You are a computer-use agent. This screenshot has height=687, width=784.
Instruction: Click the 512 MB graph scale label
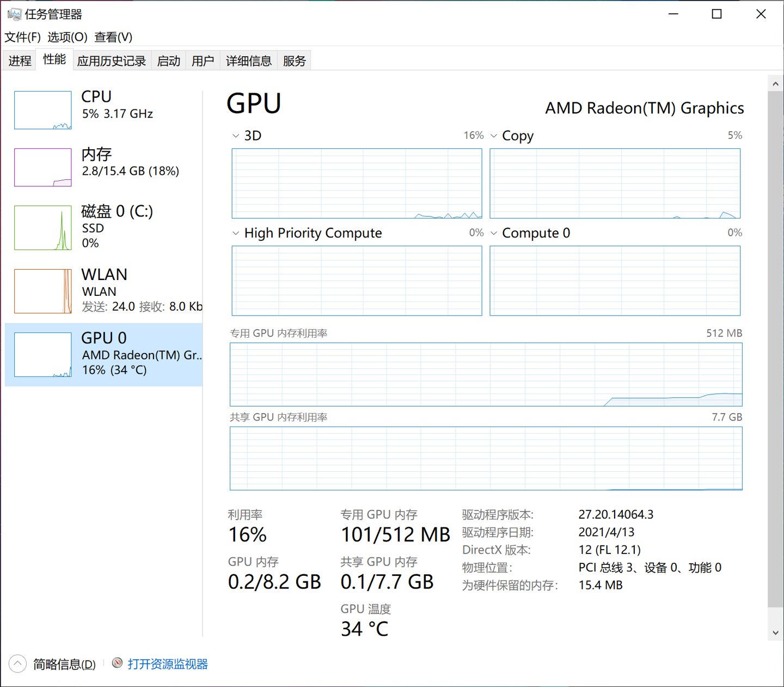(x=724, y=333)
